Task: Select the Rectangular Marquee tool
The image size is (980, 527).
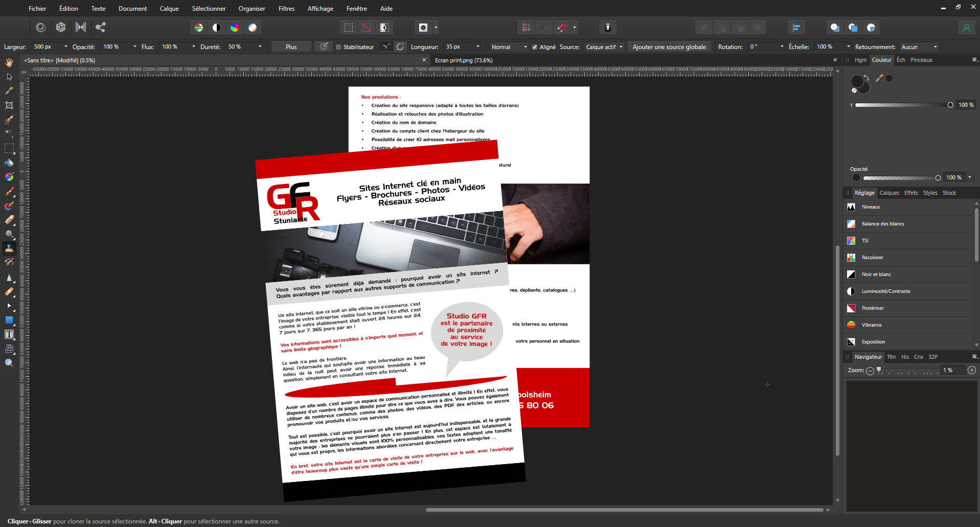Action: (9, 149)
